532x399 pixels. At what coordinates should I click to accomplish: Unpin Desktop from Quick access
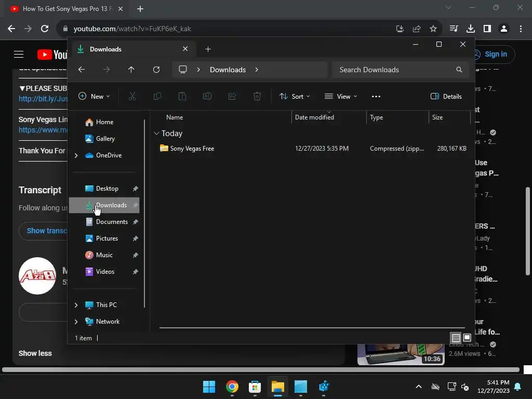point(136,189)
